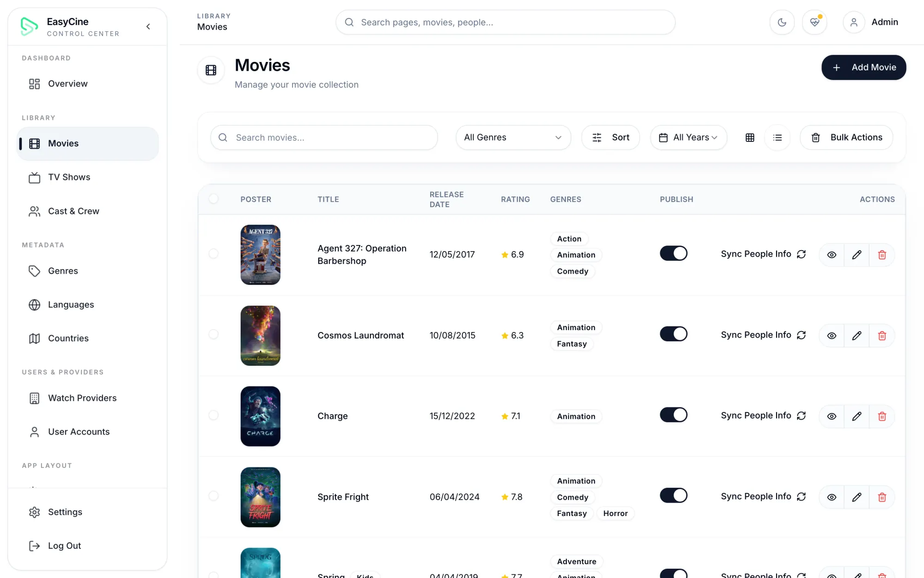Edit Sprite Fright with pencil icon

857,497
